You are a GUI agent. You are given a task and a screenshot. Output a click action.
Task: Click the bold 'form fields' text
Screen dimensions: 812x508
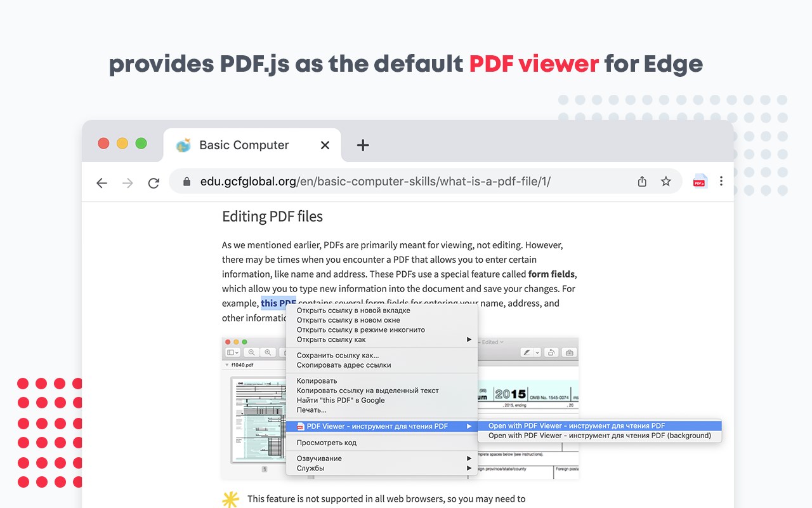click(x=551, y=274)
